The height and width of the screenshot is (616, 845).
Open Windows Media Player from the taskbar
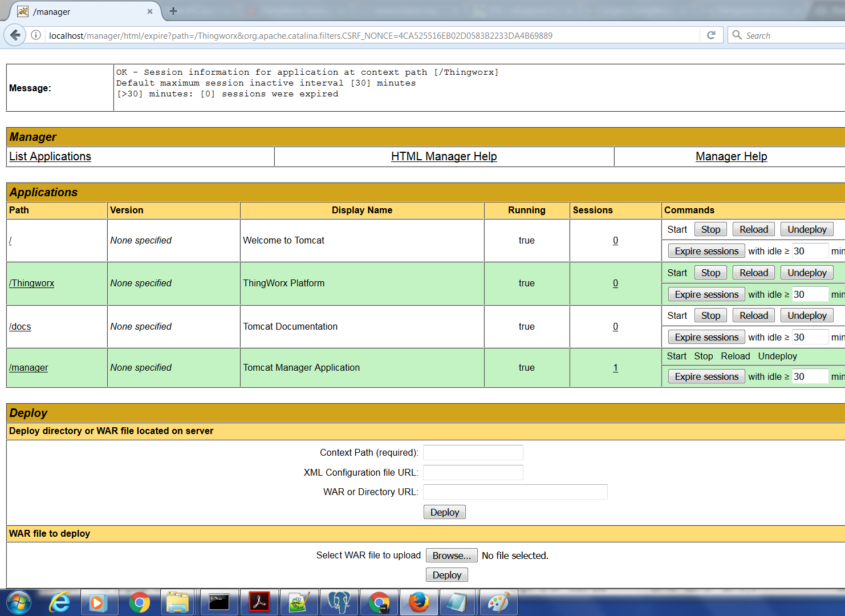(x=99, y=603)
